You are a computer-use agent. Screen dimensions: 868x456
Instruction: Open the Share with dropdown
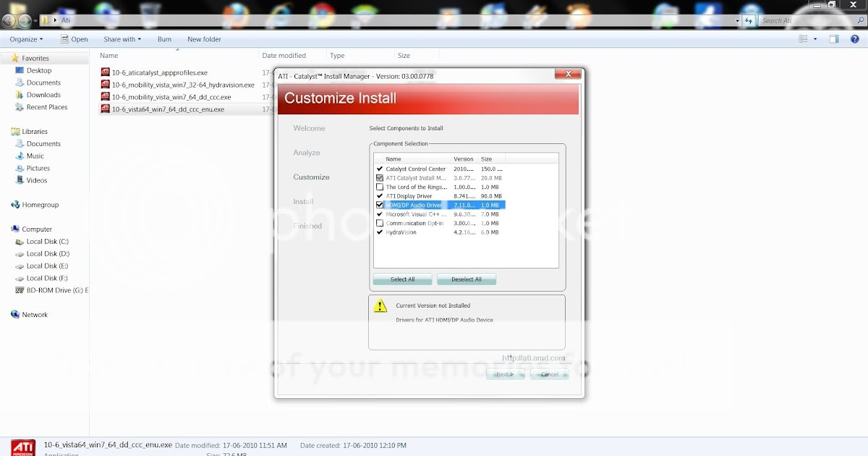[122, 39]
